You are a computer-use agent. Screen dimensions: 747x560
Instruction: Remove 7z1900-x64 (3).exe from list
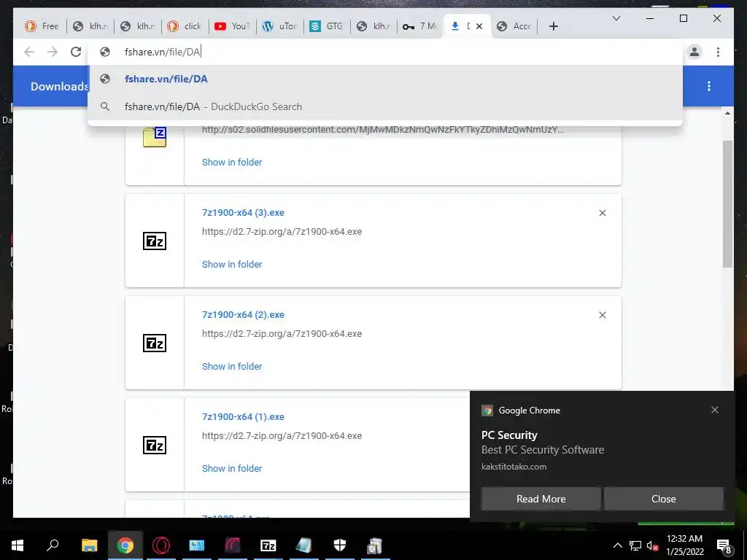tap(602, 213)
